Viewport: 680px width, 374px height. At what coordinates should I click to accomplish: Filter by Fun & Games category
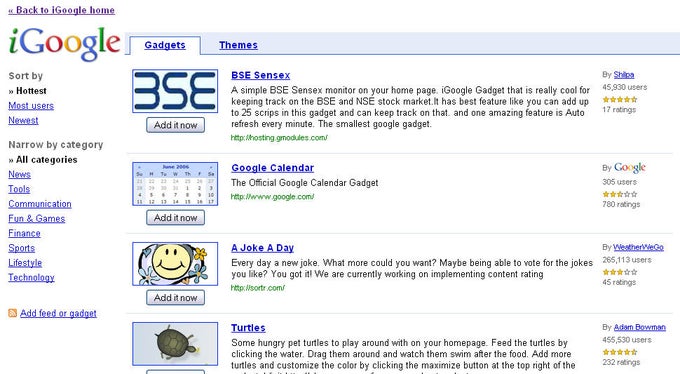36,218
